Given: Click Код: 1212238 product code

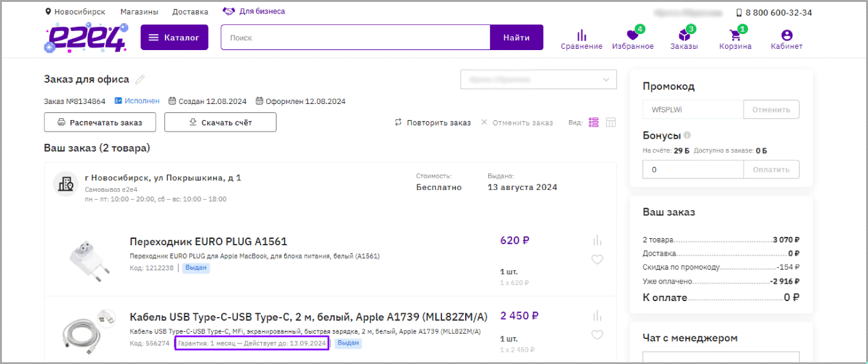Looking at the screenshot, I should click(151, 268).
